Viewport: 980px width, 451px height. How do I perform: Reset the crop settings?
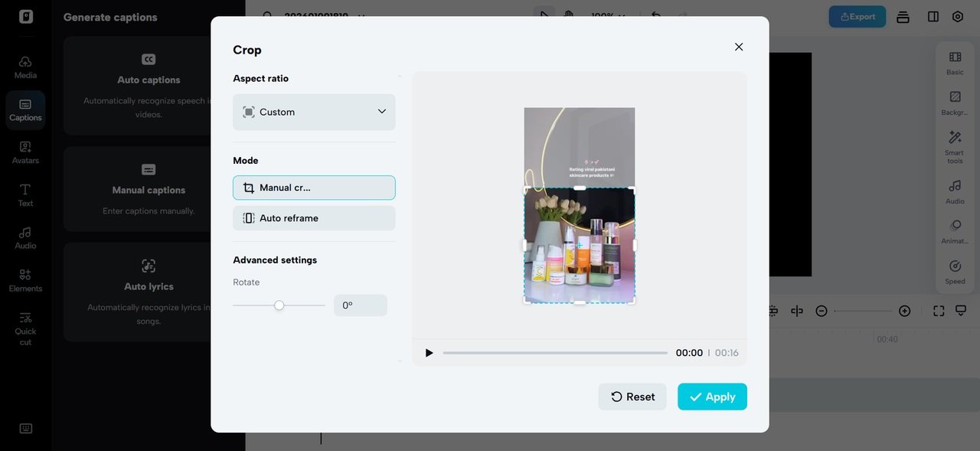[x=632, y=397]
